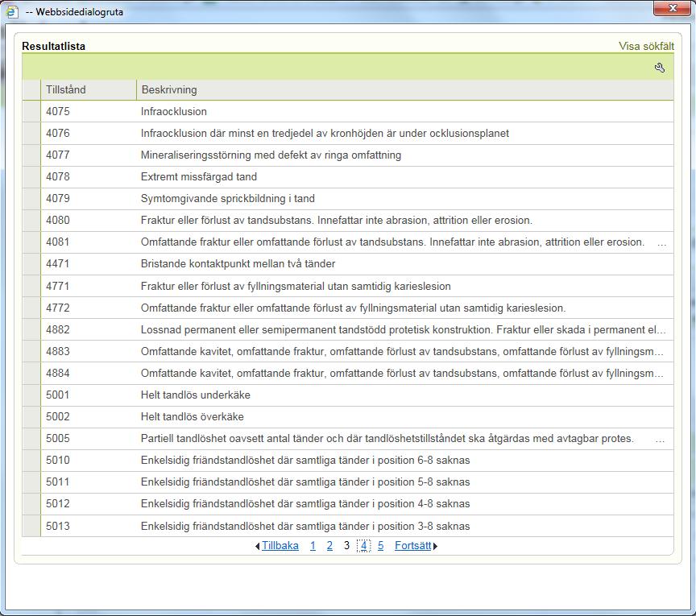The width and height of the screenshot is (696, 616).
Task: Expand truncated text ellipsis in row 4081
Action: click(x=662, y=244)
